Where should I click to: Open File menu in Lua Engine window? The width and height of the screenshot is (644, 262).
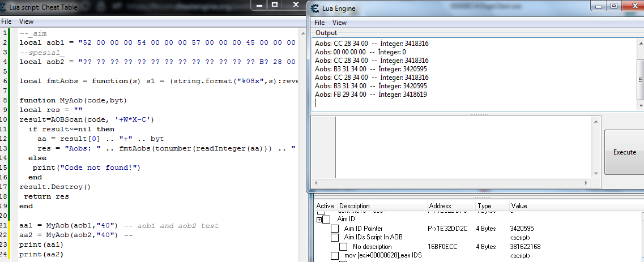(x=319, y=23)
